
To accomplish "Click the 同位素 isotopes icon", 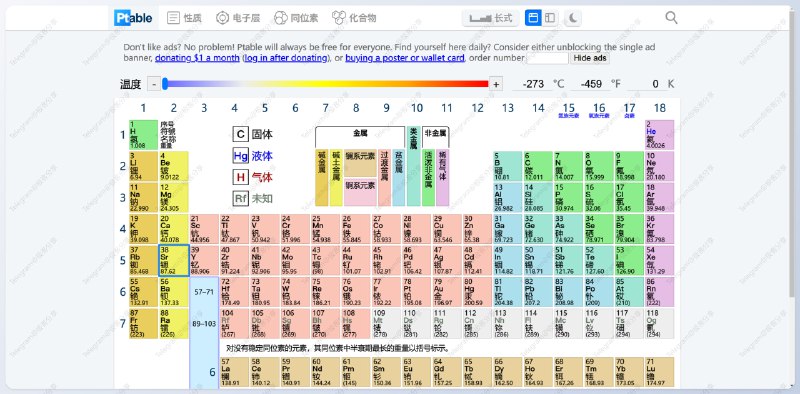I will (x=281, y=18).
